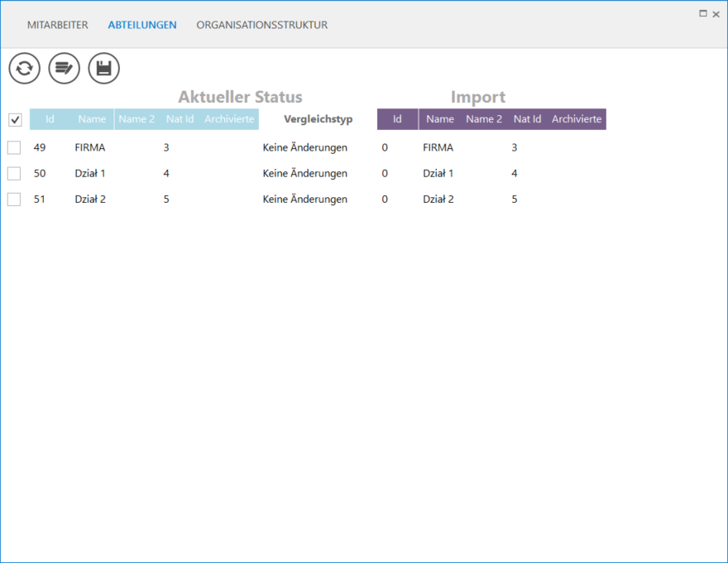Maximize the window
The width and height of the screenshot is (728, 563).
click(x=703, y=13)
